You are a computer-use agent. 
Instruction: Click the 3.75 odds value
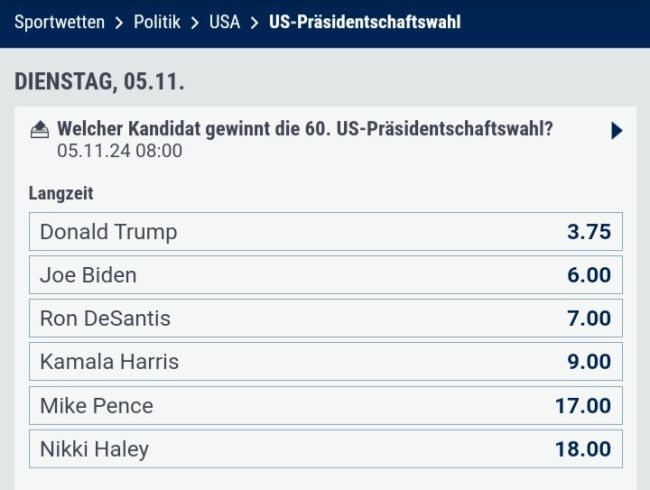pyautogui.click(x=588, y=232)
